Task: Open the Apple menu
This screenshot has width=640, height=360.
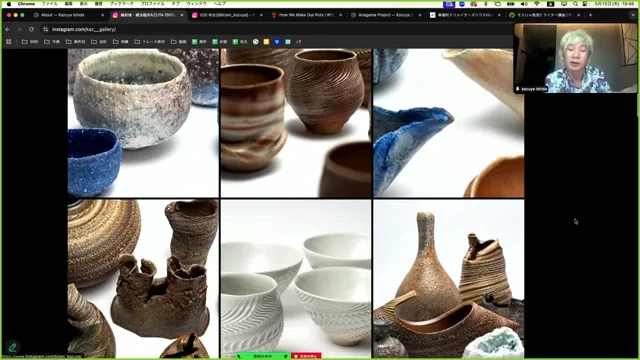Action: pyautogui.click(x=9, y=4)
